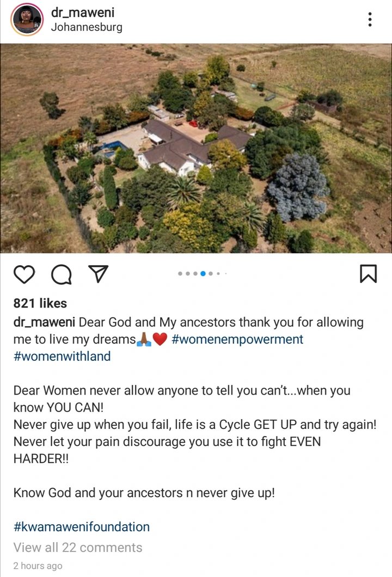392x577 pixels.
Task: Open comments via speech bubble icon
Action: [61, 275]
